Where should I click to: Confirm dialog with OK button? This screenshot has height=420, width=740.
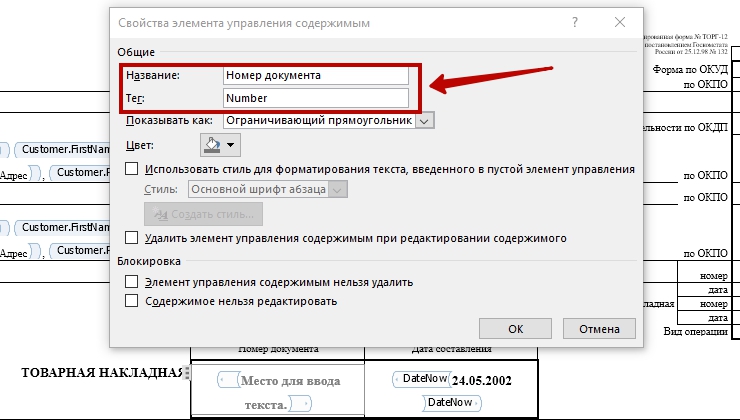[x=515, y=328]
